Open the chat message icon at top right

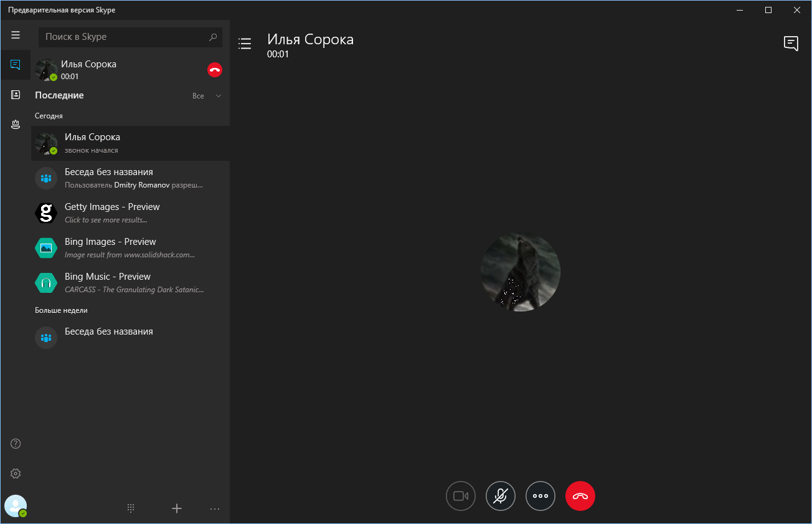click(791, 43)
